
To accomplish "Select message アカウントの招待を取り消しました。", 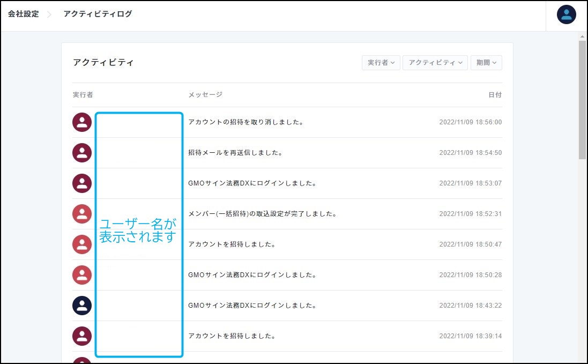I will (x=246, y=122).
